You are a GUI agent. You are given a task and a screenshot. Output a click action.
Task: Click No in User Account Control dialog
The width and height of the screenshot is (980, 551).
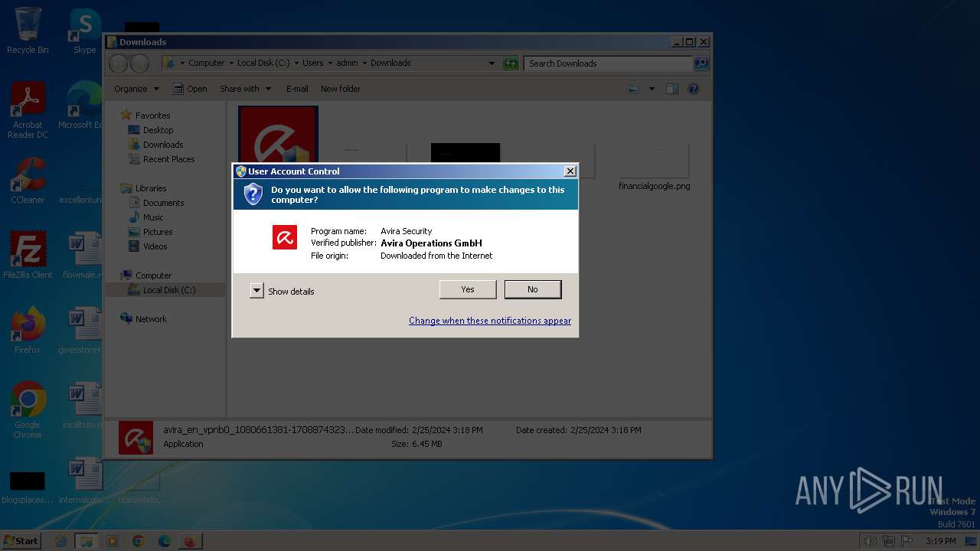pos(532,289)
